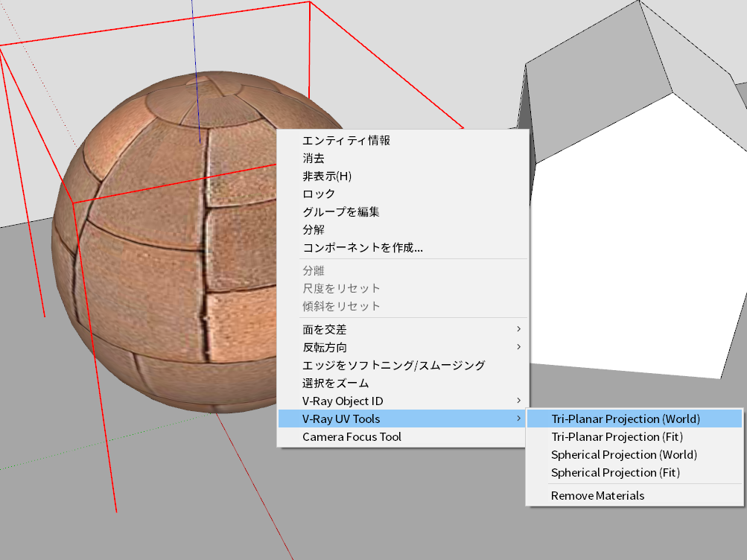Screen dimensions: 747x560
Task: Choose Tri-Planar Projection (Fit)
Action: click(x=635, y=437)
